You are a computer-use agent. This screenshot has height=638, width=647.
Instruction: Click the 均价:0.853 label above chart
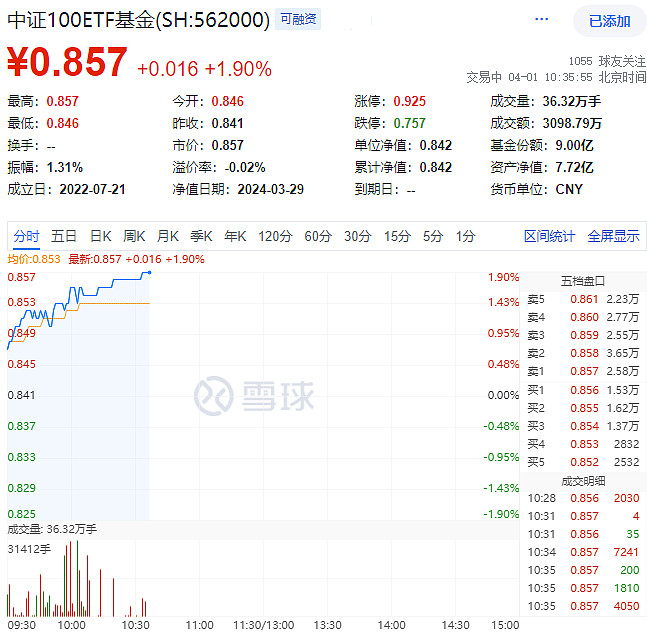34,259
